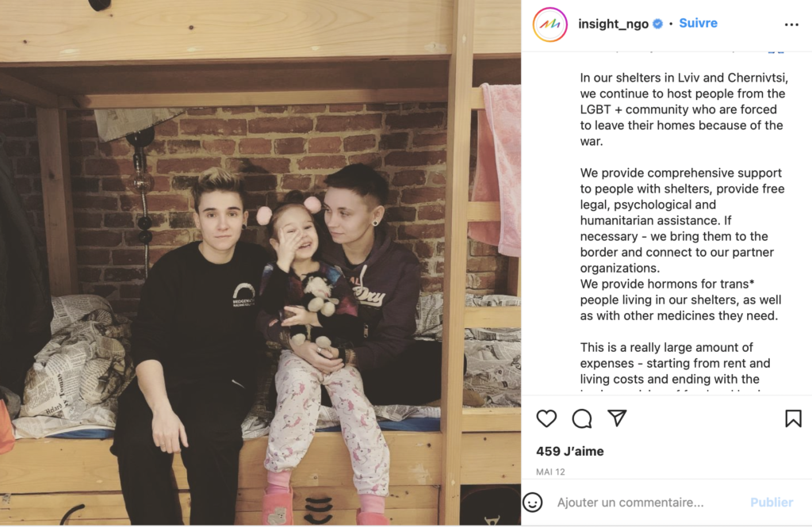
Task: Share post using paper plane icon
Action: (x=617, y=418)
